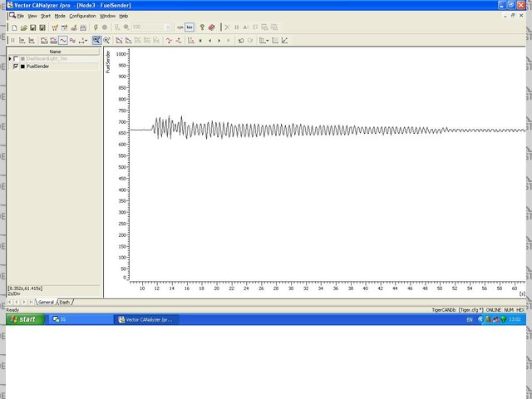Click the Windows Start button

tap(22, 319)
